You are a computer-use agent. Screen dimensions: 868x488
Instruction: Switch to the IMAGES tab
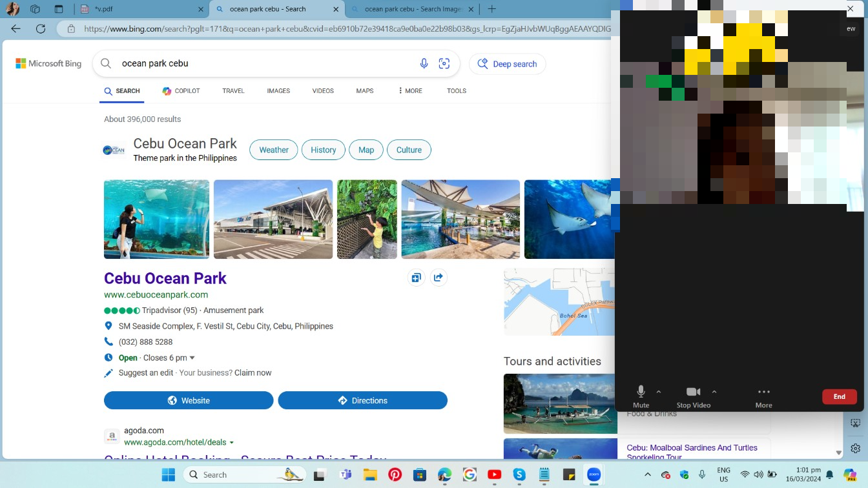278,91
